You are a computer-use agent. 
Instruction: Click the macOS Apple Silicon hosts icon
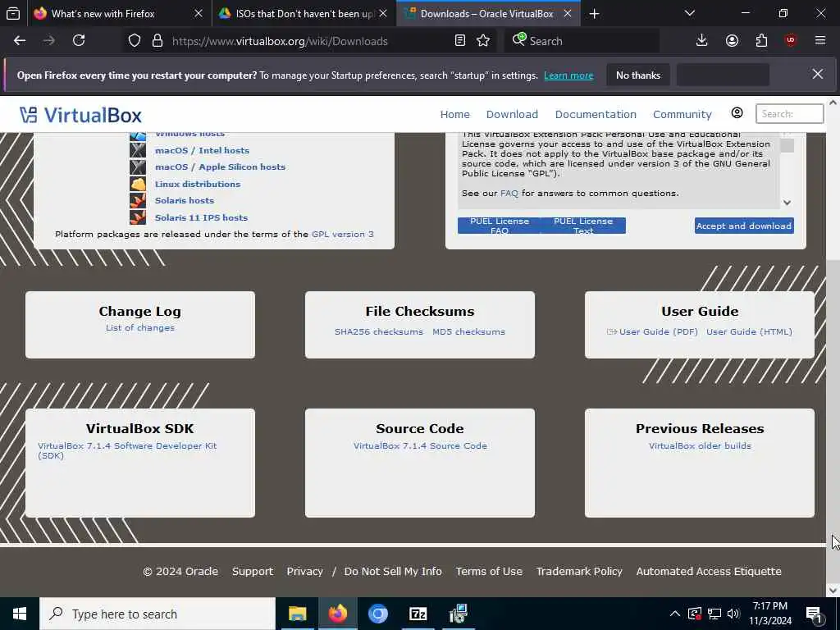(x=138, y=167)
